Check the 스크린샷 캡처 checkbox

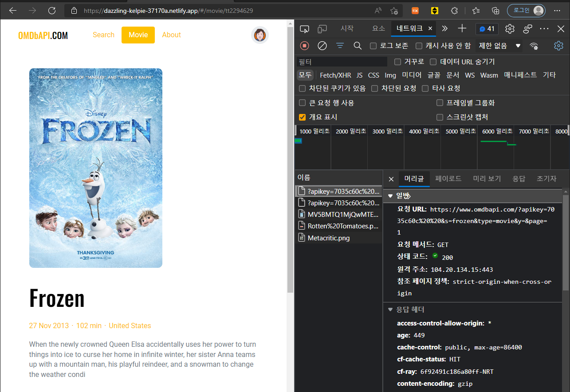tap(440, 117)
